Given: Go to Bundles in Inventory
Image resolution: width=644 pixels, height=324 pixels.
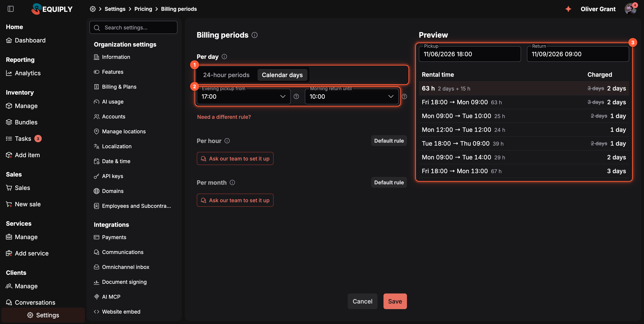Looking at the screenshot, I should [22, 122].
